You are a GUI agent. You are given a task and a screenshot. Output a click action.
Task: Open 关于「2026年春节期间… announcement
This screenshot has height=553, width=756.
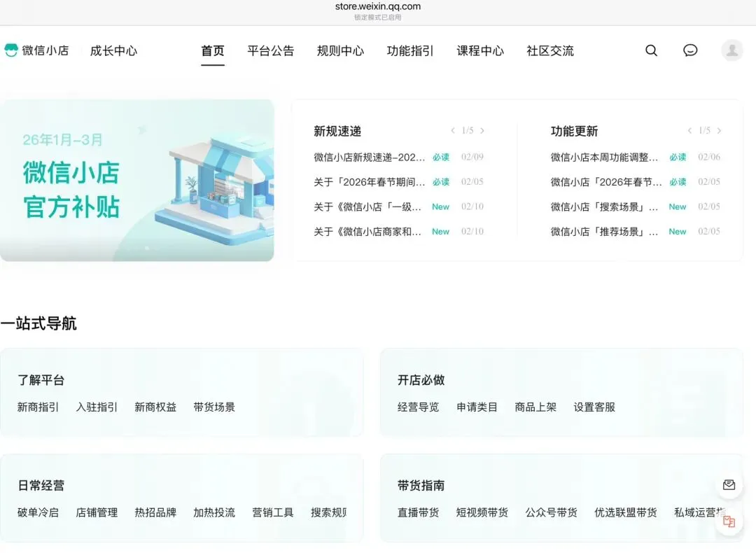(x=370, y=182)
